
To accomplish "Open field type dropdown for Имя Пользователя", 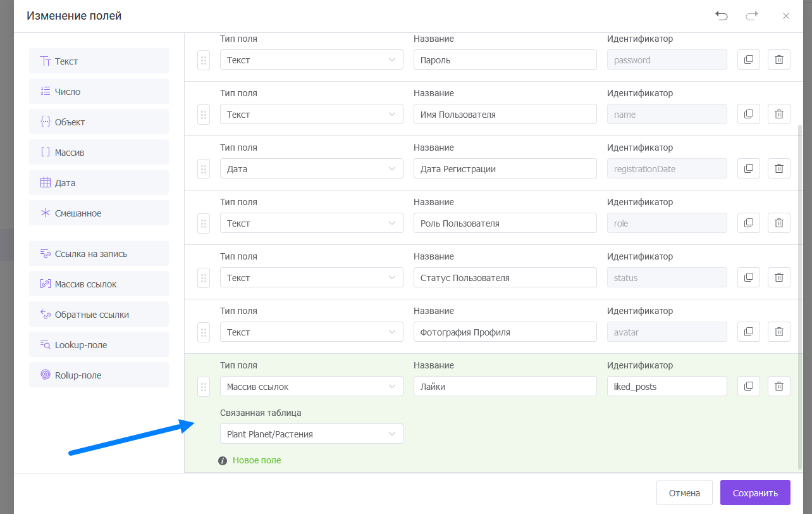I will pyautogui.click(x=312, y=115).
